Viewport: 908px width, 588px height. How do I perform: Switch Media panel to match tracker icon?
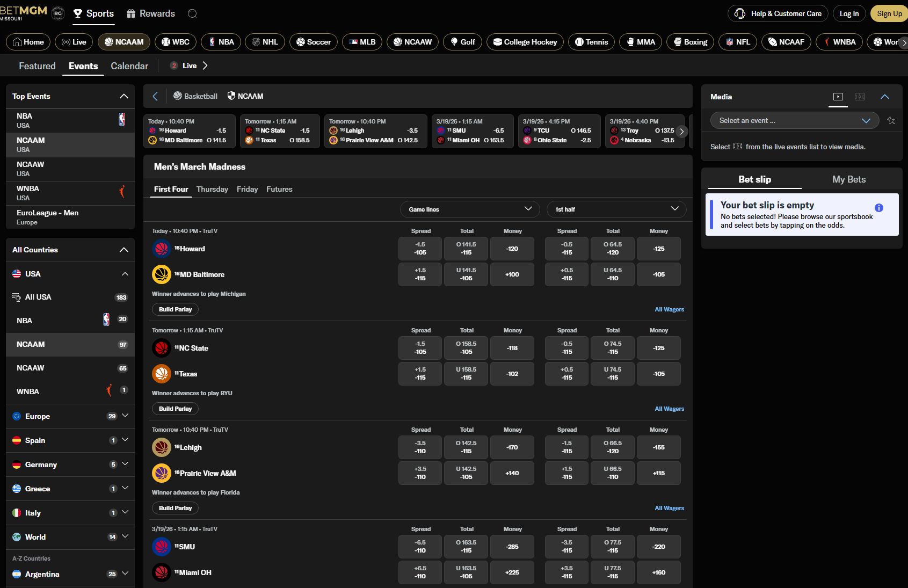(x=860, y=97)
